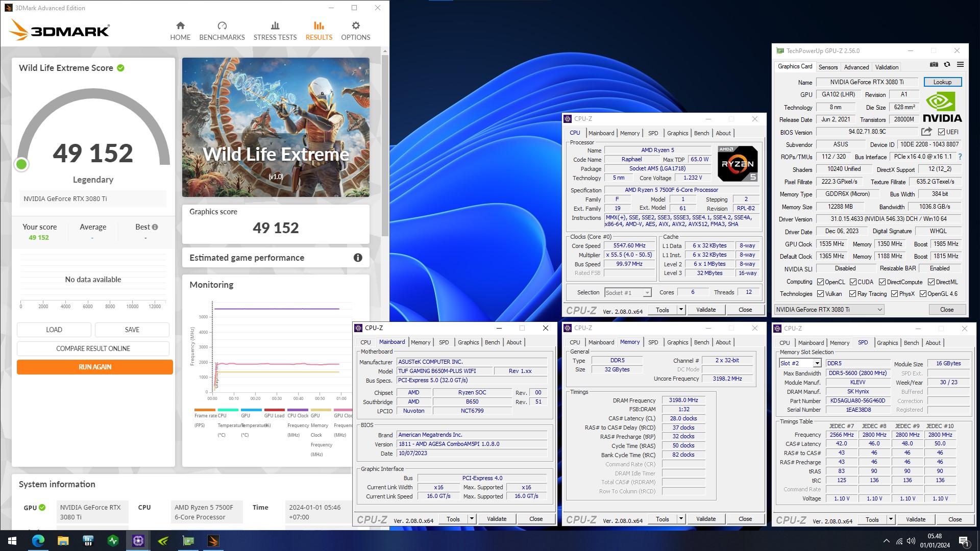The height and width of the screenshot is (551, 980).
Task: Click the info icon next to Best
Action: pos(155,227)
